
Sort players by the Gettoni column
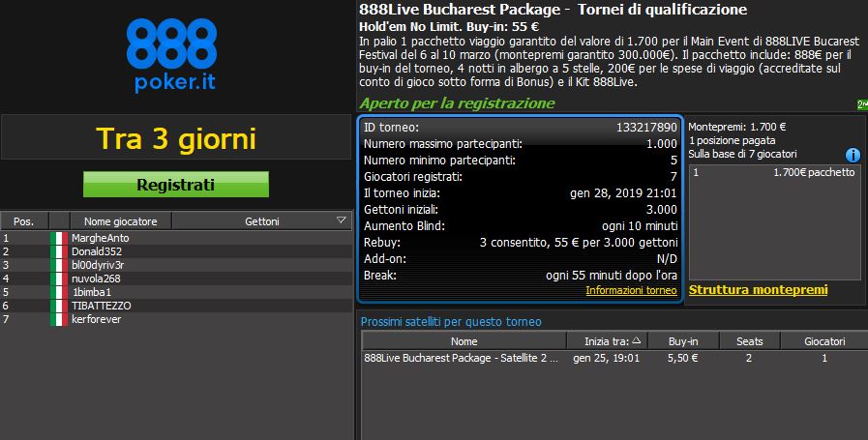[262, 220]
